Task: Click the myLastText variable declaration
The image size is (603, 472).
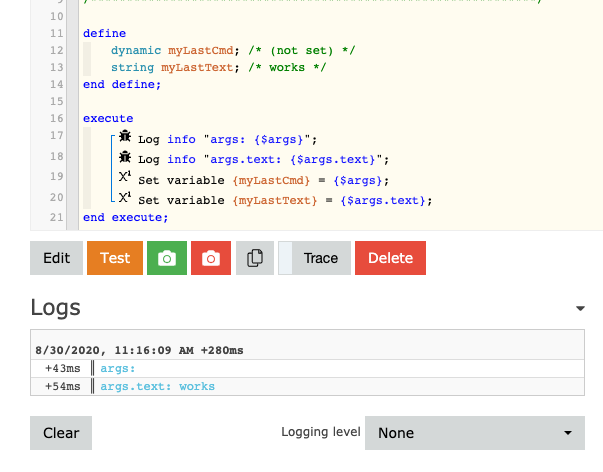Action: point(197,67)
